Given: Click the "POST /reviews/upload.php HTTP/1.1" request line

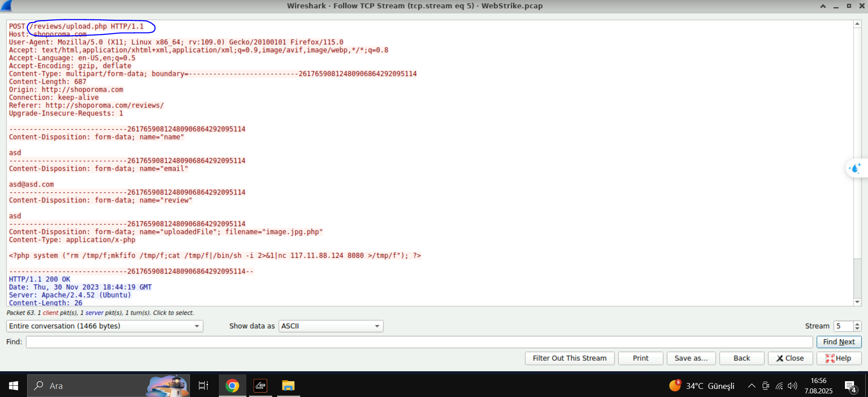Looking at the screenshot, I should click(76, 26).
